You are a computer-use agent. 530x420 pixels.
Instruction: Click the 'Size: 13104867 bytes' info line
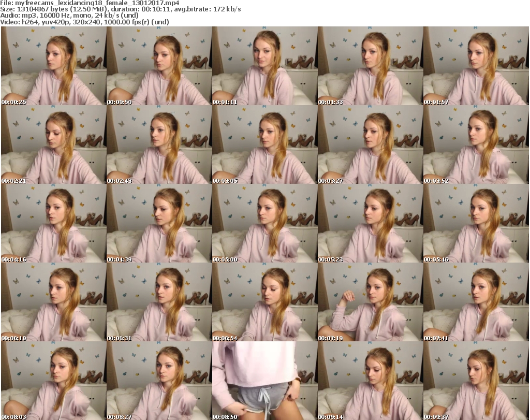[120, 9]
